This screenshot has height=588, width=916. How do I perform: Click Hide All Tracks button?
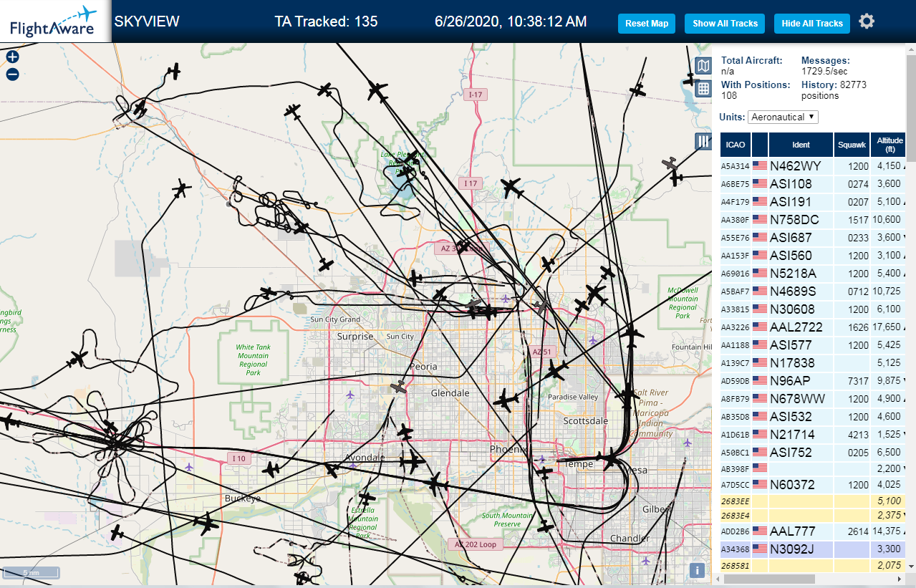point(812,23)
